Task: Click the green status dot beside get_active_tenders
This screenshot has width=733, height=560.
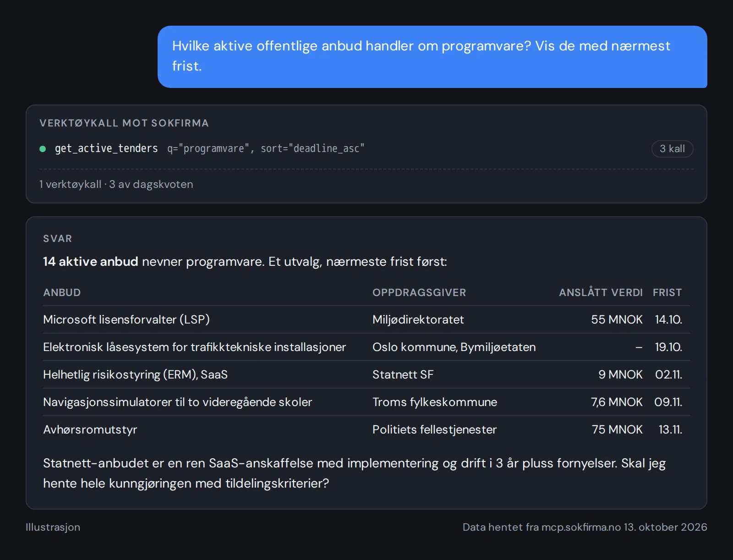Action: coord(43,149)
